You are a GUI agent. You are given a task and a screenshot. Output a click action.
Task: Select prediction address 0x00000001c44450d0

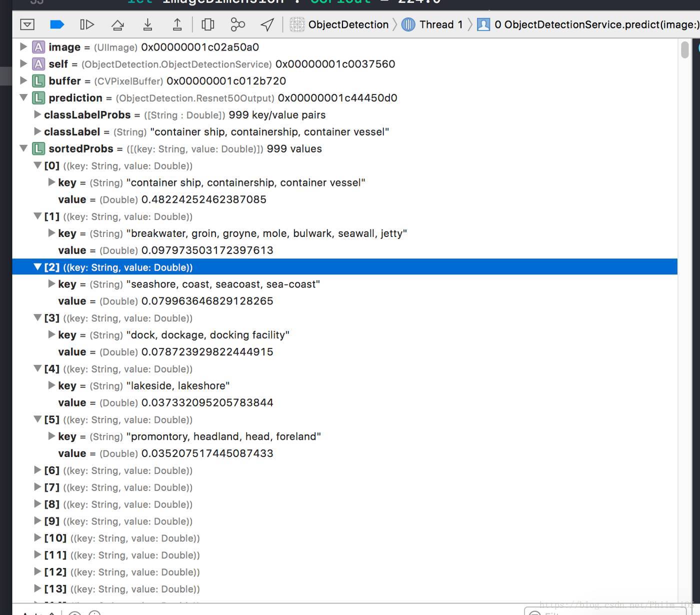337,98
